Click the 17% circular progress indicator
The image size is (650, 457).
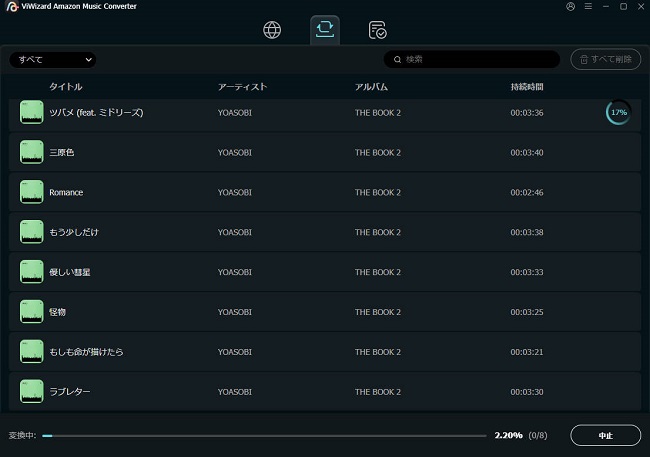pos(618,112)
